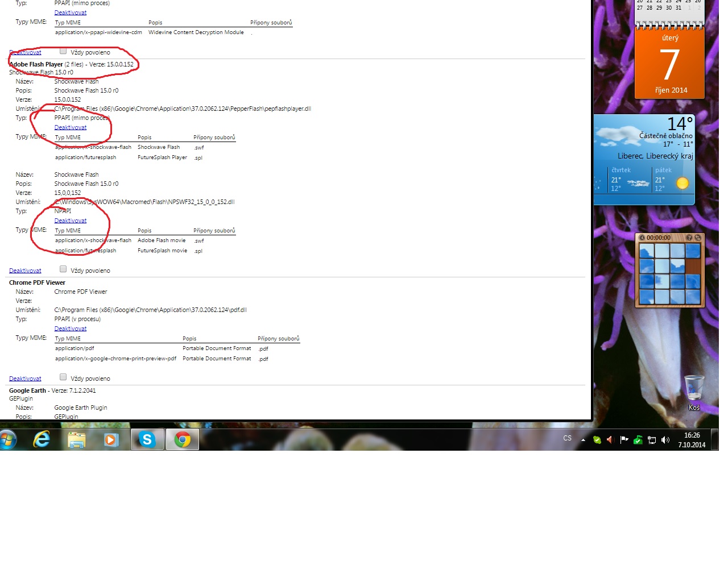Screen dimensions: 728x582
Task: Click Deaktivovat under PPAPI (mimo proces) Flash
Action: [71, 127]
